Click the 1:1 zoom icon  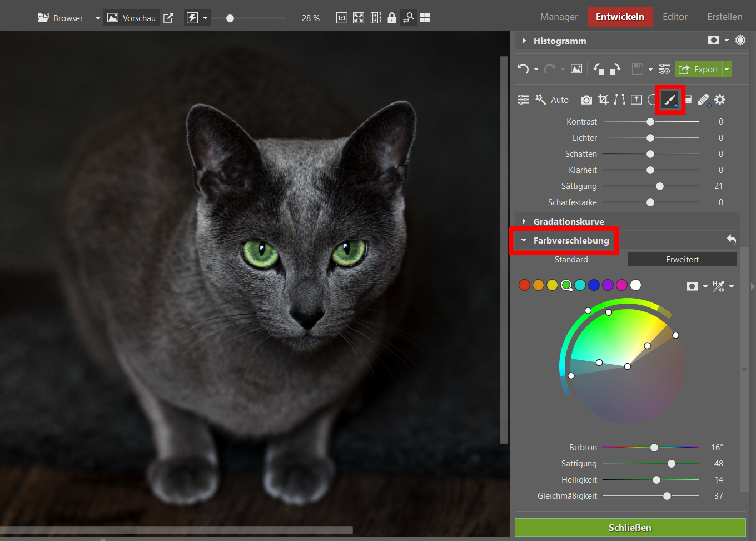tap(341, 18)
